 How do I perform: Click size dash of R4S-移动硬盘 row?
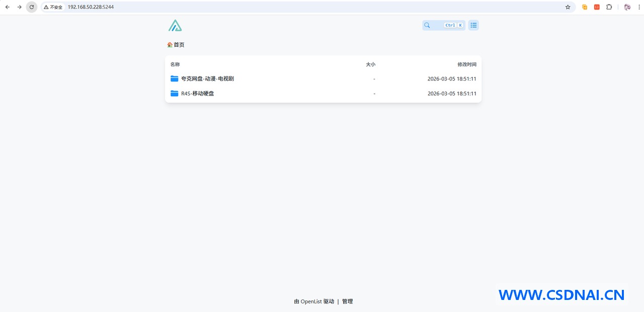click(374, 93)
